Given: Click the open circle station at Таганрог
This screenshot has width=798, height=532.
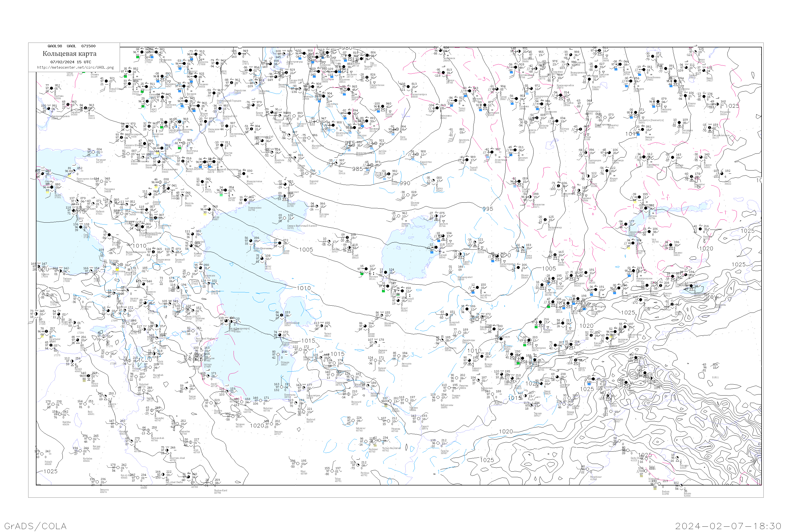Looking at the screenshot, I should coord(94,152).
